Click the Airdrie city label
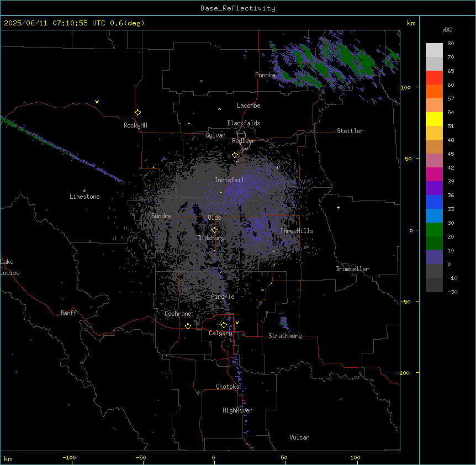Image resolution: width=476 pixels, height=465 pixels. [223, 297]
